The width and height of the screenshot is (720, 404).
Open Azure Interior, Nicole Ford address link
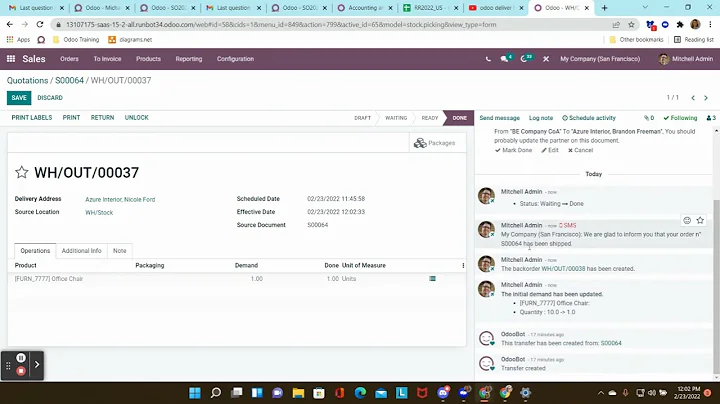[120, 199]
